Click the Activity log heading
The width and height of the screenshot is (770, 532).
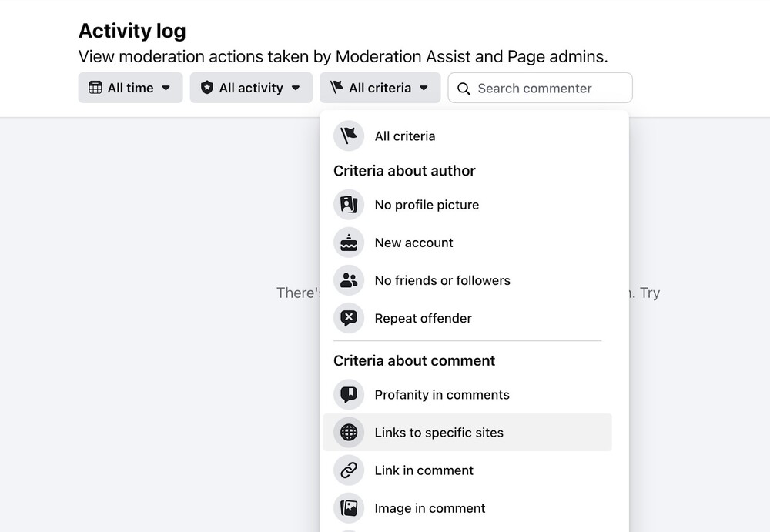(132, 31)
